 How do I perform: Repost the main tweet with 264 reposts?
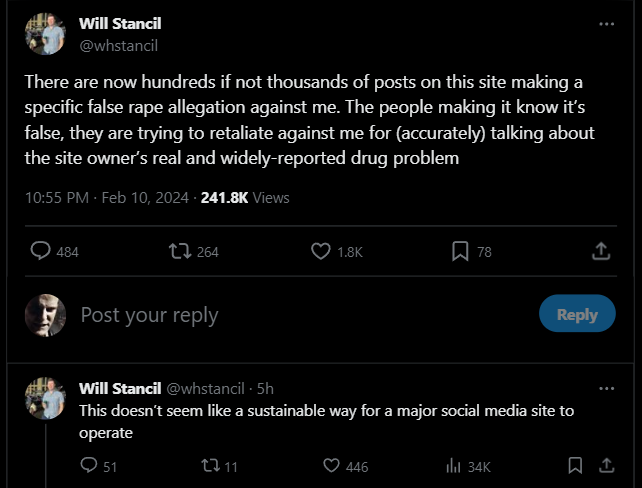click(180, 251)
